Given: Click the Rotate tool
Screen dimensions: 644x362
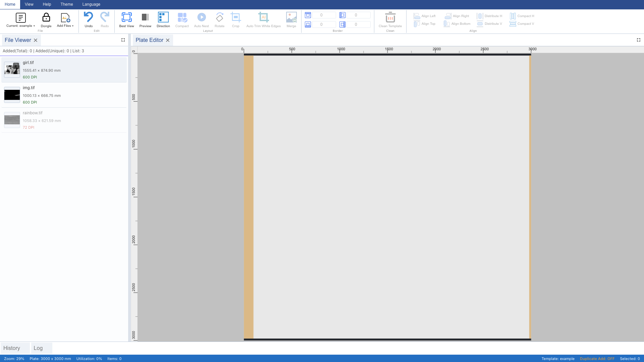Looking at the screenshot, I should (x=219, y=20).
